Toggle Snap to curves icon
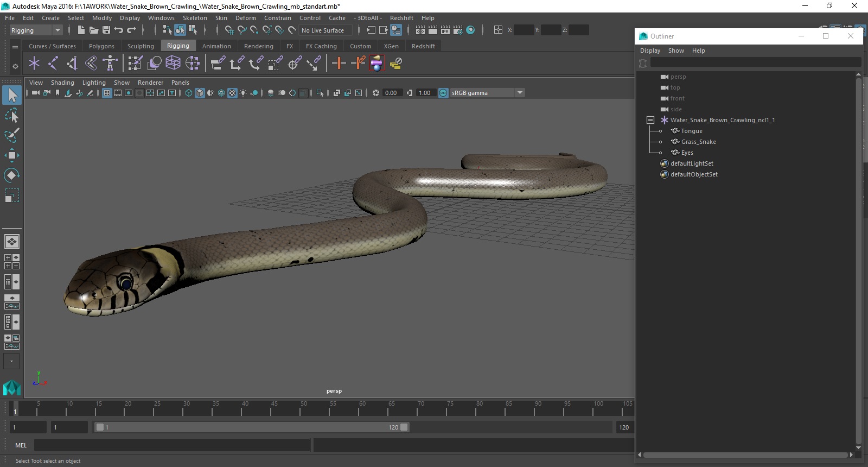868x467 pixels. [242, 30]
